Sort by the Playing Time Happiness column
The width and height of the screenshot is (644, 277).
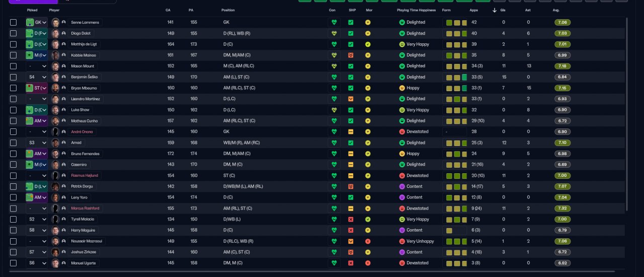point(417,10)
